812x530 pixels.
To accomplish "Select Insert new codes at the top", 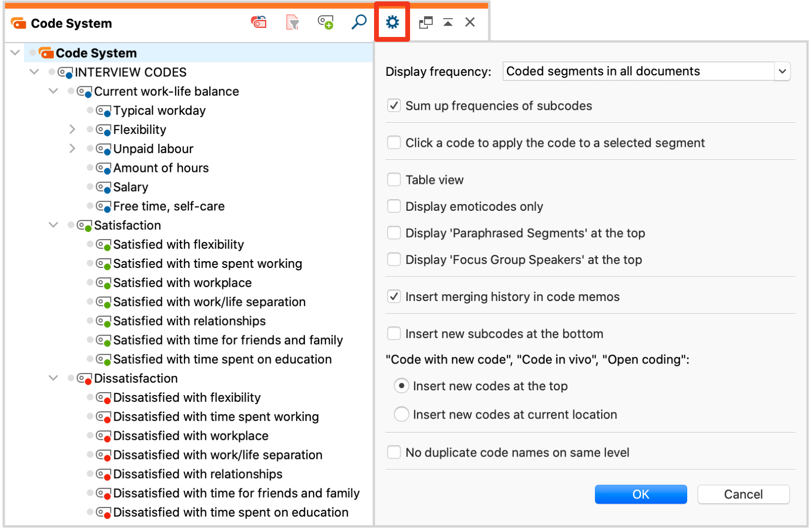I will tap(401, 386).
